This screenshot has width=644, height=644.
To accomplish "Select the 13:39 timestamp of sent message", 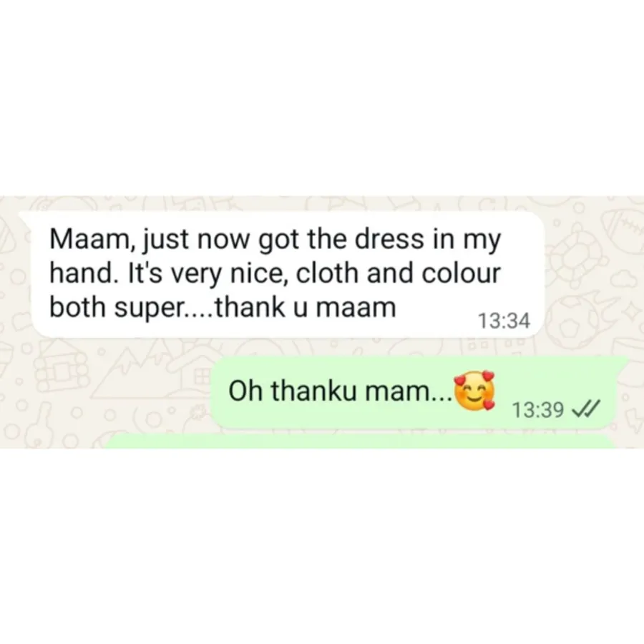I will coord(537,409).
